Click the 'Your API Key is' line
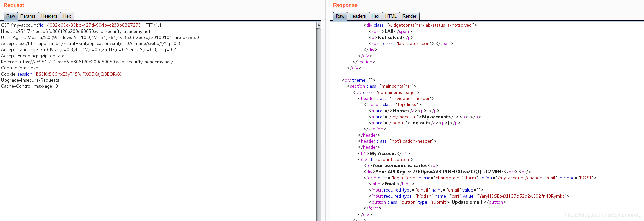 coord(447,172)
